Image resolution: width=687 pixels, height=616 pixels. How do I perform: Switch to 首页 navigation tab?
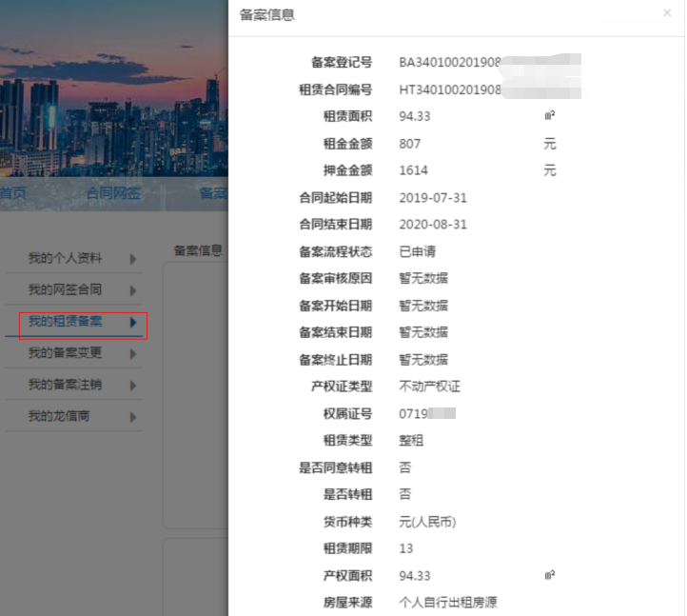pos(13,193)
